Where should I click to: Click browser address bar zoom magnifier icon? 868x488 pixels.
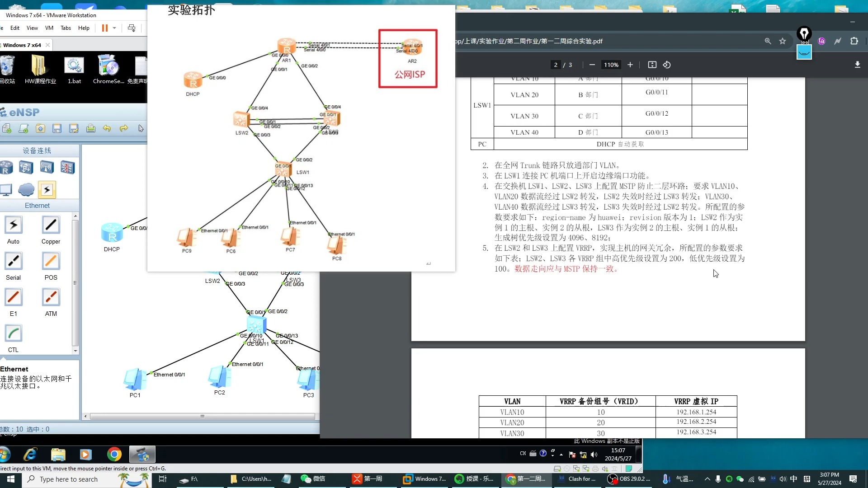(x=768, y=41)
